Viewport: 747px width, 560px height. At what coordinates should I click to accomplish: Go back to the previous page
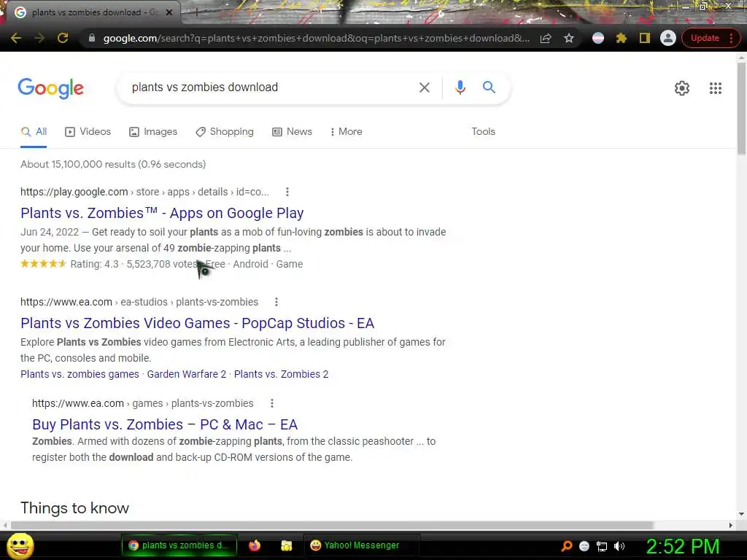pyautogui.click(x=16, y=38)
